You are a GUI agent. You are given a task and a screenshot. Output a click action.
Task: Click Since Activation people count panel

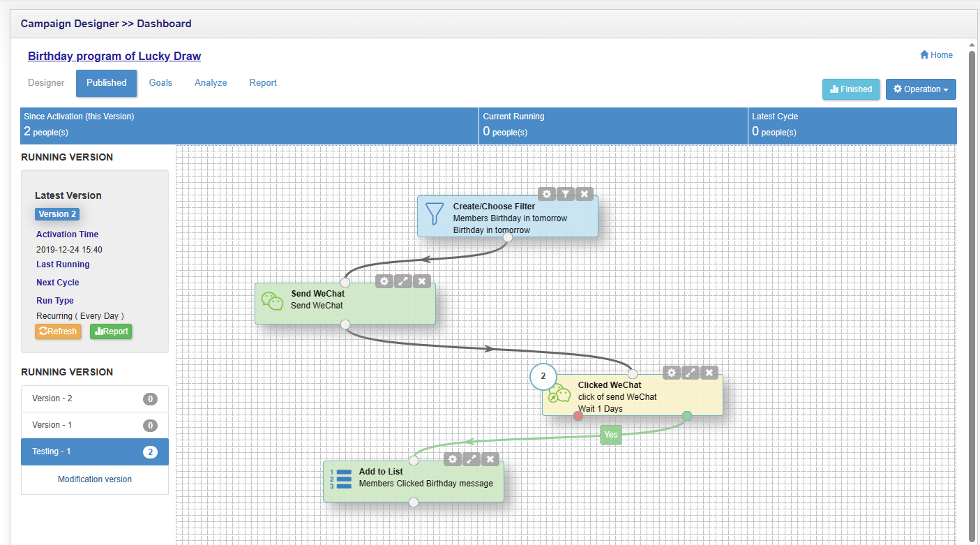250,126
